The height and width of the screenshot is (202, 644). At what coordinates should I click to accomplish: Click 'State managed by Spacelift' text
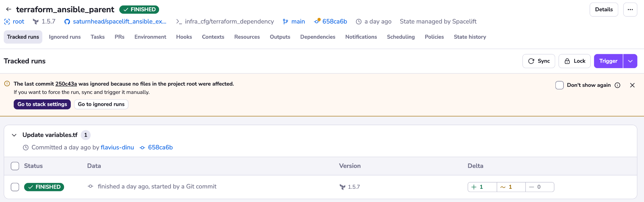coord(438,22)
